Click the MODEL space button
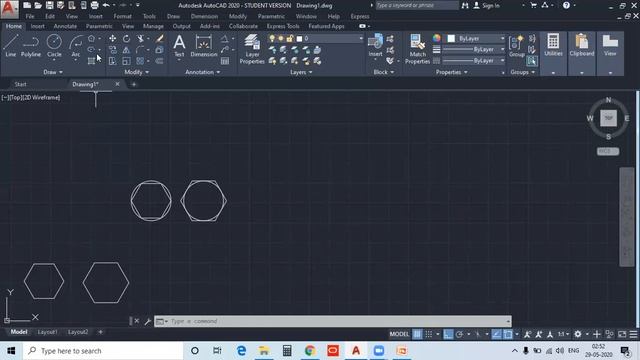This screenshot has height=360, width=640. click(399, 334)
